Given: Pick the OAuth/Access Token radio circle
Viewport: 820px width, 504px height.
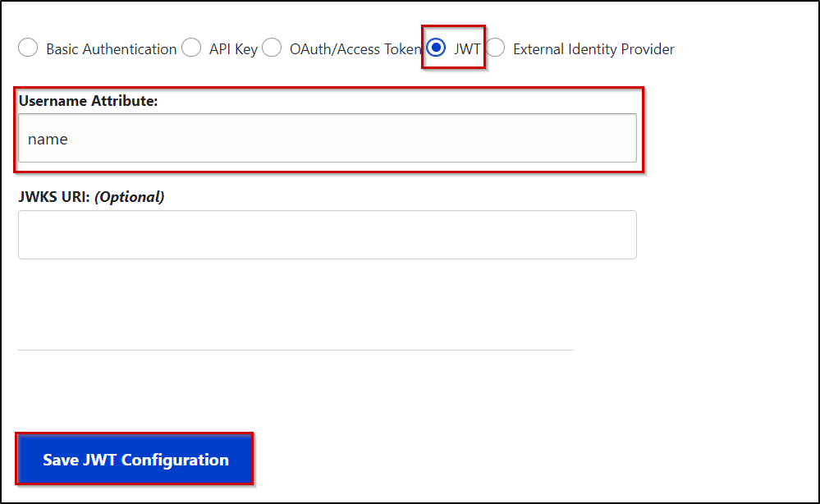Looking at the screenshot, I should click(x=272, y=48).
